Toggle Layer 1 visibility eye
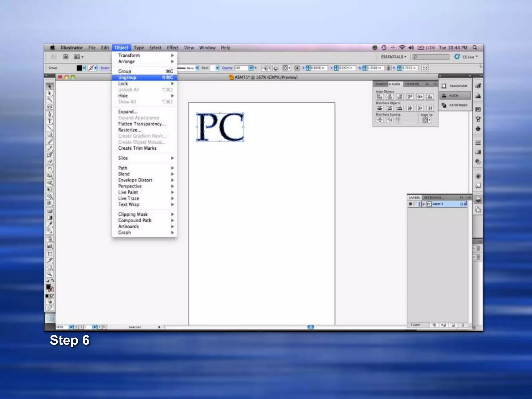The width and height of the screenshot is (532, 399). 410,204
